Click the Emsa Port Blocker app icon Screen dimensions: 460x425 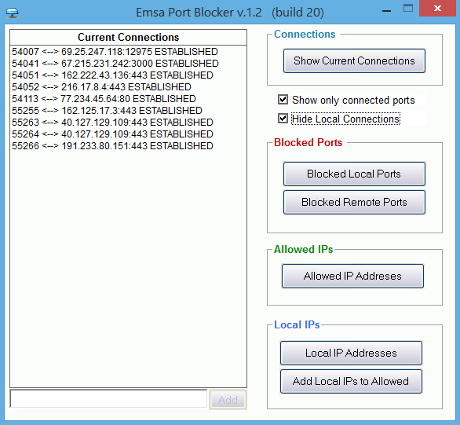coord(12,13)
